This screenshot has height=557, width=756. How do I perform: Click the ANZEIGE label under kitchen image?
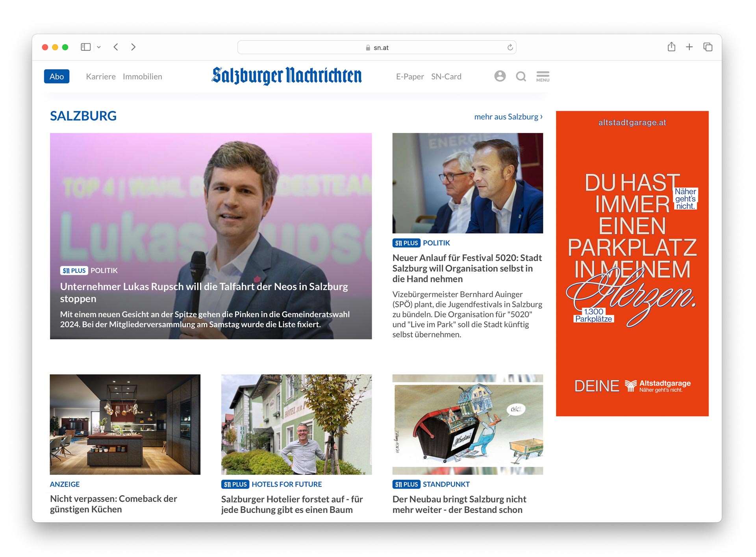(65, 484)
